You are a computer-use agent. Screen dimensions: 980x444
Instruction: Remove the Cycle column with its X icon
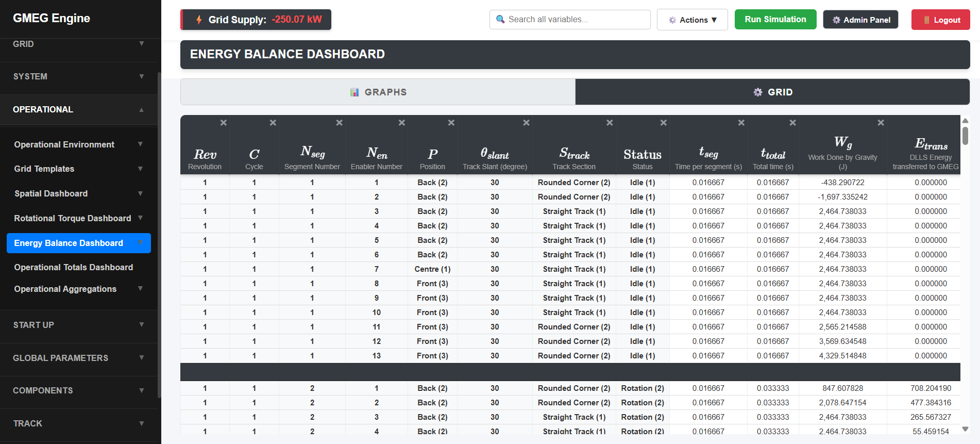273,123
